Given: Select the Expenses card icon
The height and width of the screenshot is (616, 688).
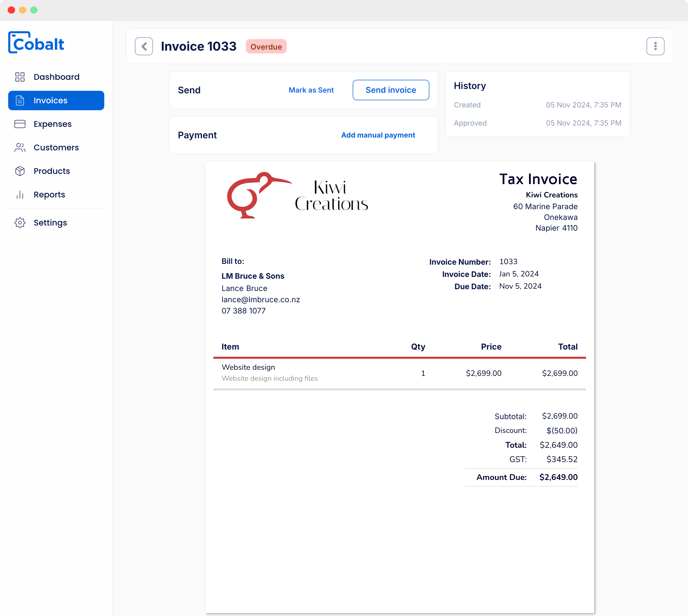Looking at the screenshot, I should coord(20,124).
